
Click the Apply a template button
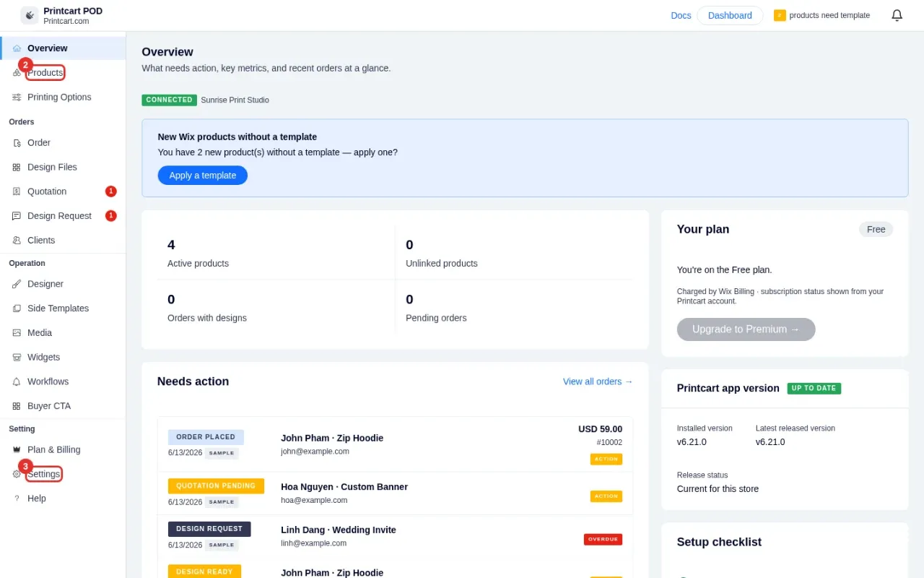pyautogui.click(x=203, y=176)
